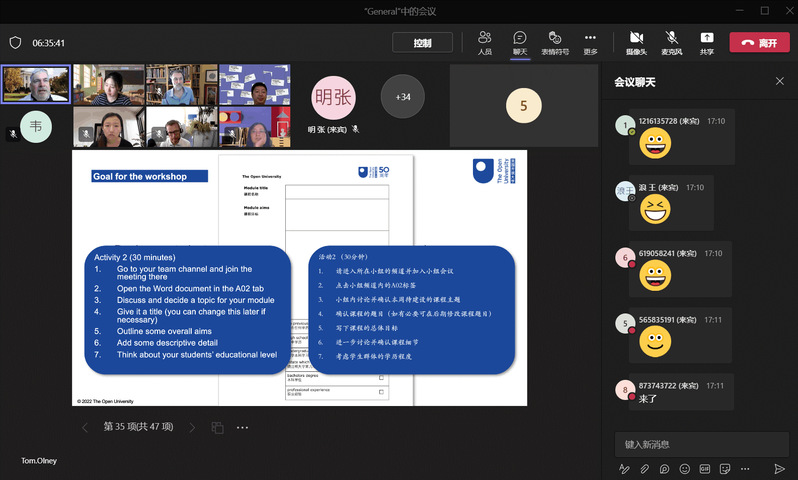Select the speaker's video thumbnail at top-left
This screenshot has height=480, width=798.
pyautogui.click(x=36, y=85)
